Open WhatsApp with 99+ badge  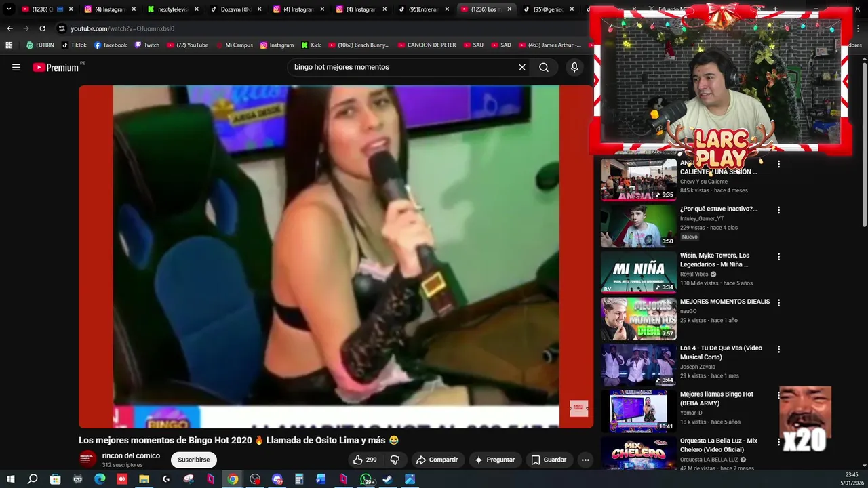[x=366, y=479]
